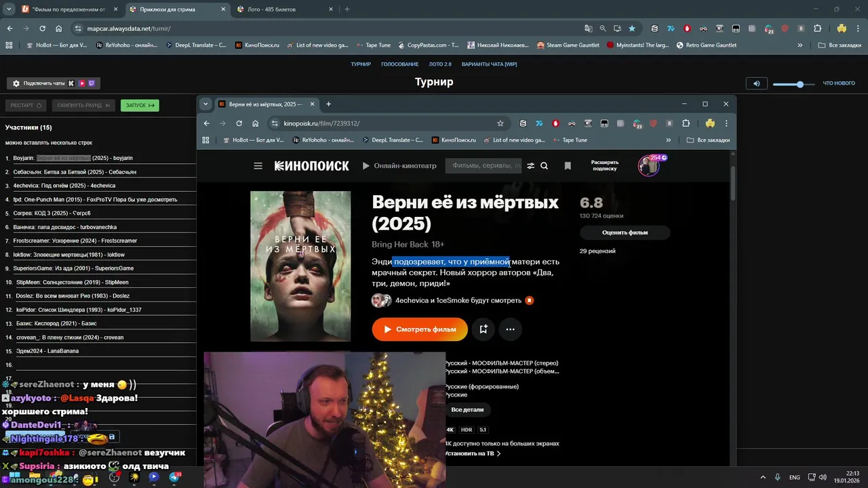The width and height of the screenshot is (868, 488).
Task: Click РЕСТАРТ button
Action: (26, 105)
